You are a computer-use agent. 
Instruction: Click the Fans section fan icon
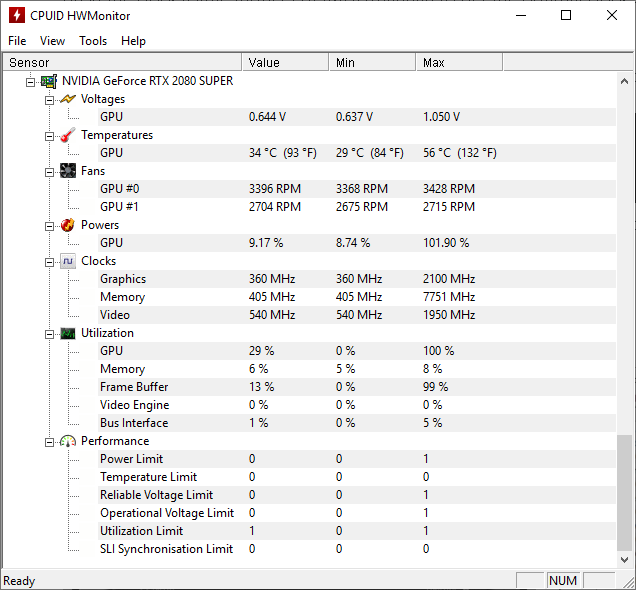click(68, 171)
